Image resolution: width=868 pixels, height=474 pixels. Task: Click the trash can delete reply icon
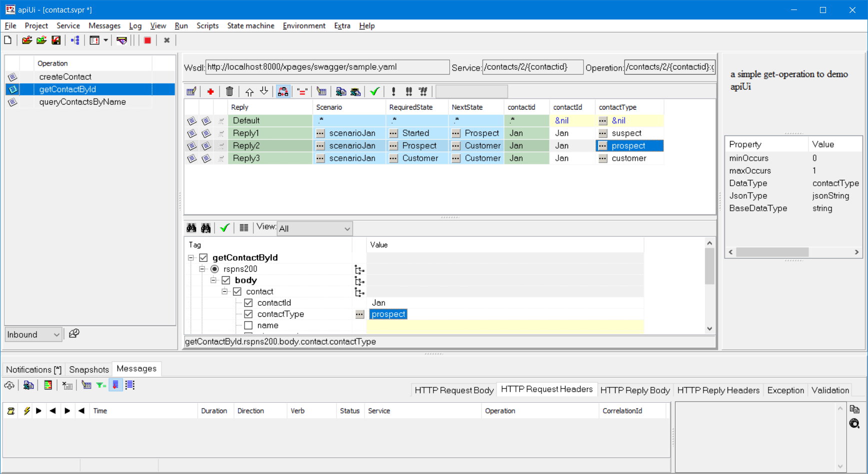click(229, 92)
